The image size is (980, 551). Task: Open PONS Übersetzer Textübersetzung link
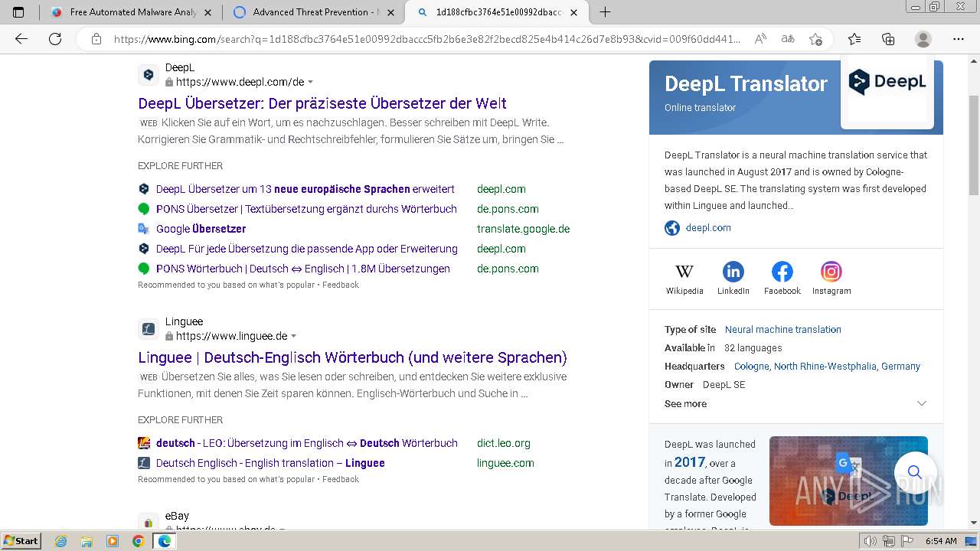point(306,209)
